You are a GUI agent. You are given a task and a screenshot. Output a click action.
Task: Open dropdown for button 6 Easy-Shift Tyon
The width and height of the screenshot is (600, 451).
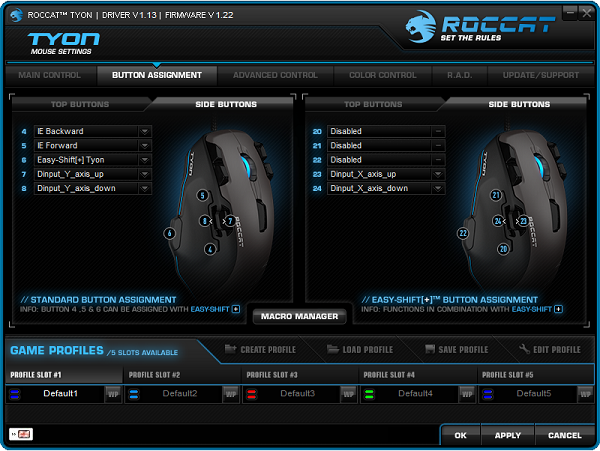click(x=144, y=160)
